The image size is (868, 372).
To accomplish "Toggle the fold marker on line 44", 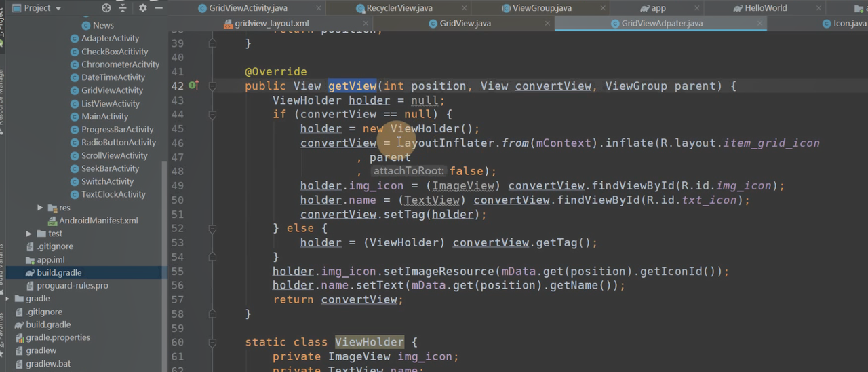I will [x=212, y=115].
